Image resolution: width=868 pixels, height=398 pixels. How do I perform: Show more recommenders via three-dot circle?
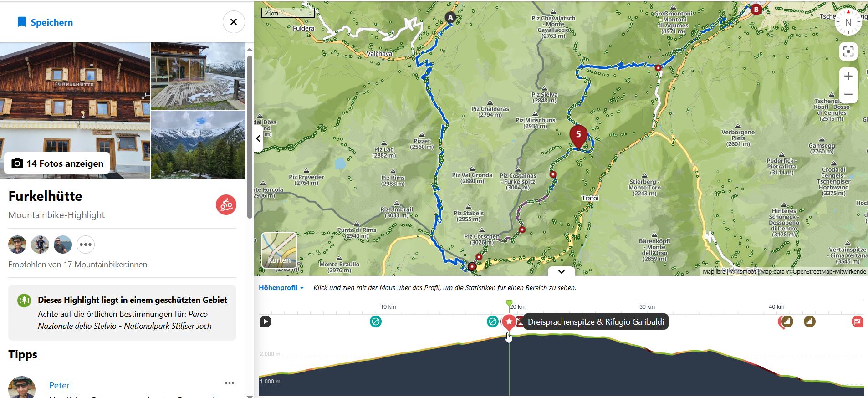pos(86,245)
